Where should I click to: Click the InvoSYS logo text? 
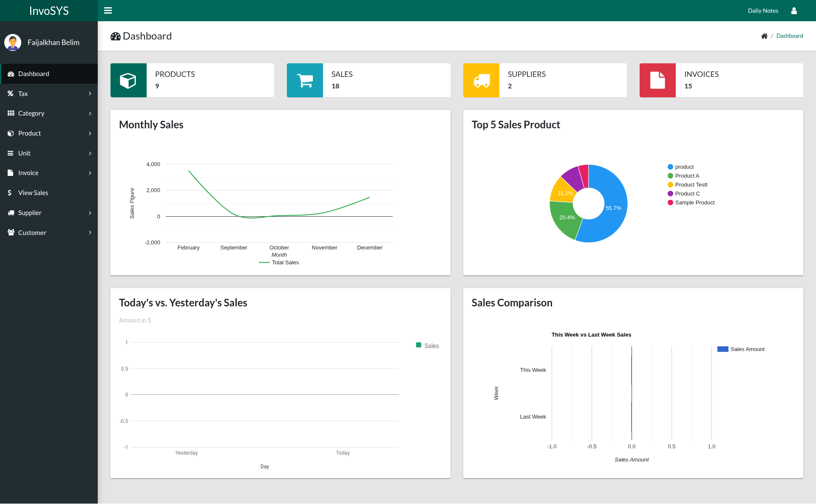48,10
